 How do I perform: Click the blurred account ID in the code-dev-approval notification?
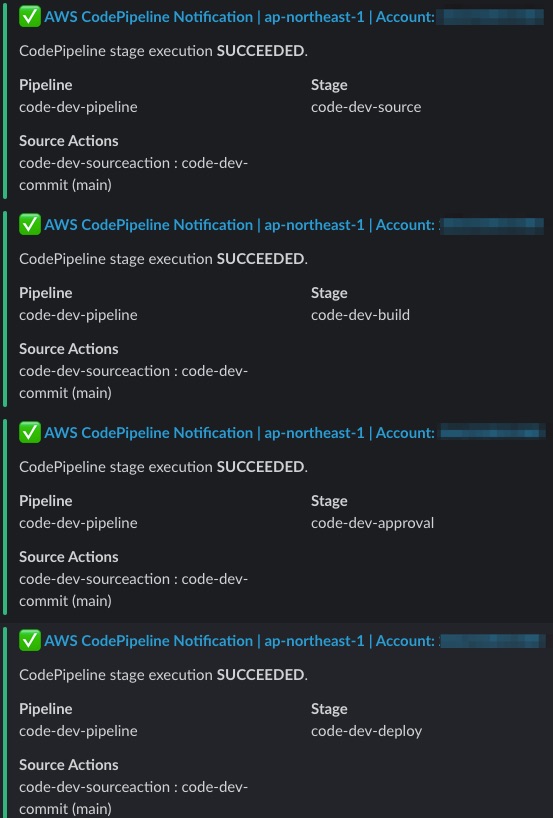[492, 432]
